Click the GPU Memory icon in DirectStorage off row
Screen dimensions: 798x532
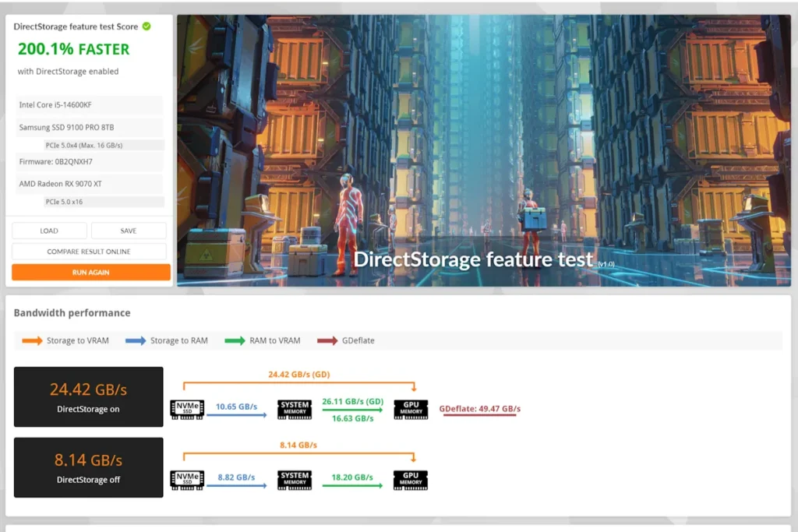[411, 480]
